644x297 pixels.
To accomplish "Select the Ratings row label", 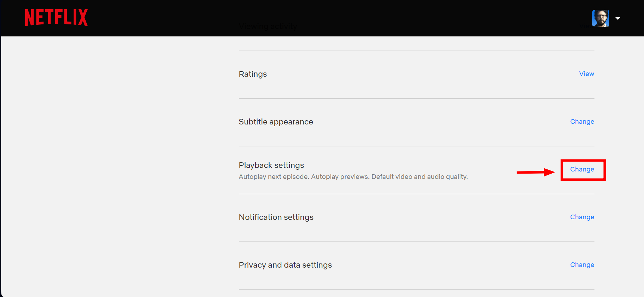I will 253,74.
